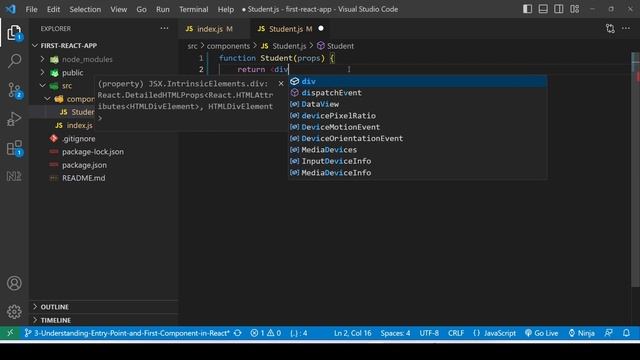
Task: Expand the public folder
Action: click(42, 72)
